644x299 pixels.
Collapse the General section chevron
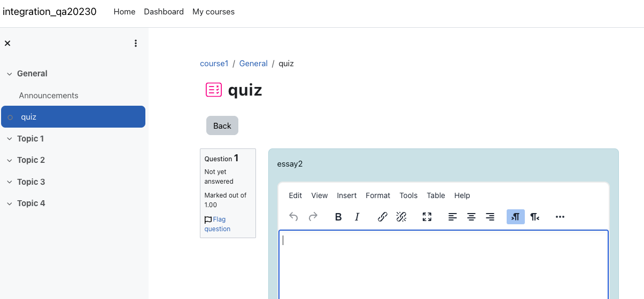pos(9,74)
